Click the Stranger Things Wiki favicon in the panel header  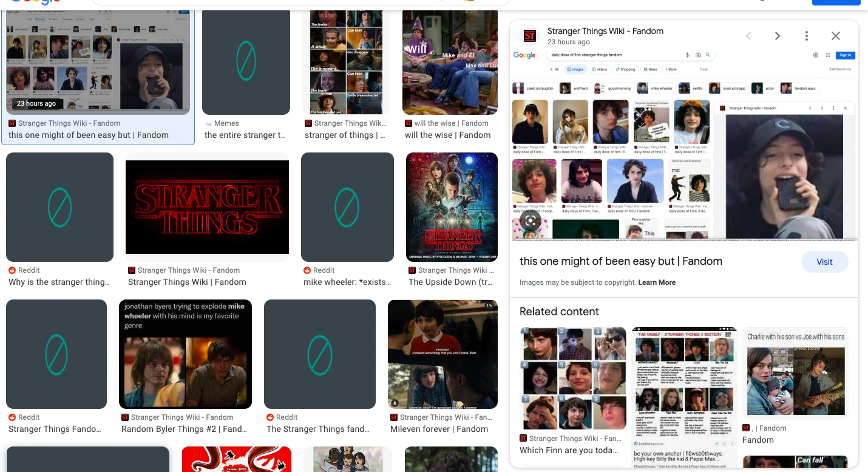(530, 36)
